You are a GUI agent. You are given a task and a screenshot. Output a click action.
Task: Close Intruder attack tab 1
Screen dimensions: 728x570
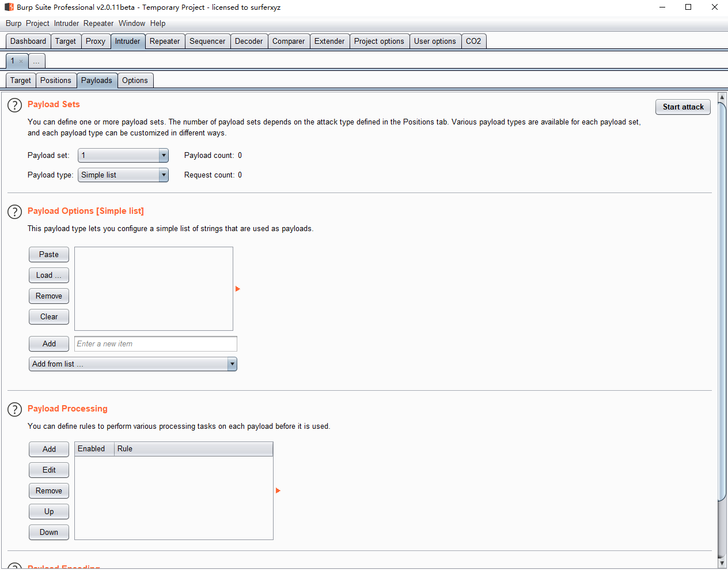point(21,61)
